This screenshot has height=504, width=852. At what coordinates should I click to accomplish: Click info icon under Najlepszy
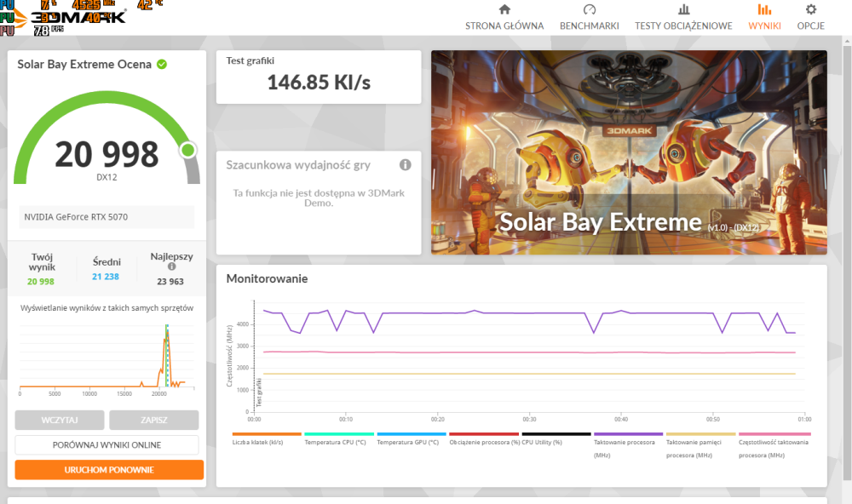pos(172,266)
